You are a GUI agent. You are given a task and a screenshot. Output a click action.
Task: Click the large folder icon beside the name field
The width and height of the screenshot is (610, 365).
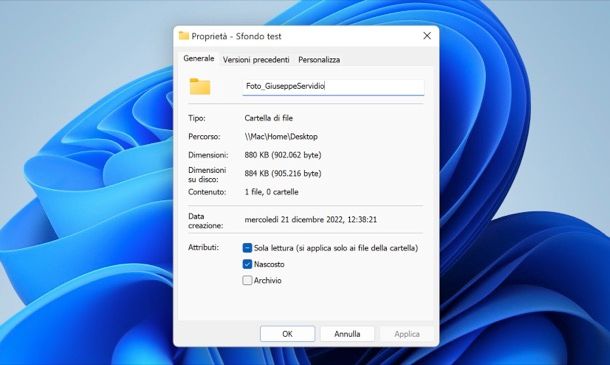pos(200,86)
